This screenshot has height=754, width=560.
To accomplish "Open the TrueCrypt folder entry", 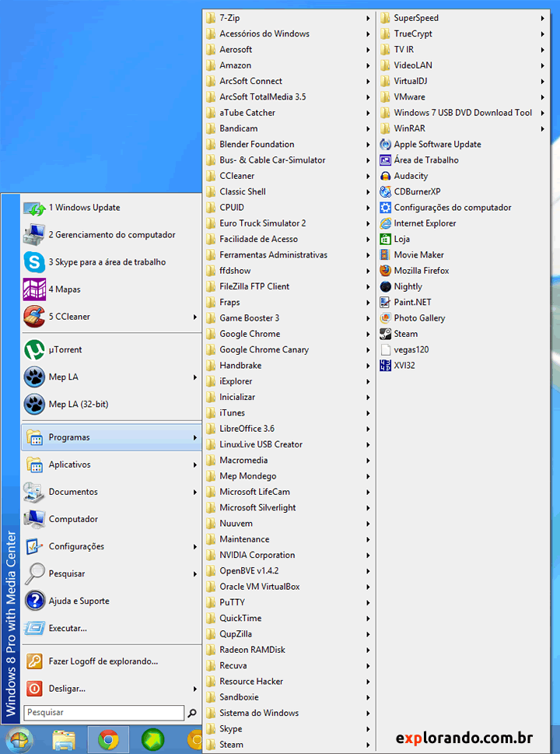I will click(x=464, y=33).
